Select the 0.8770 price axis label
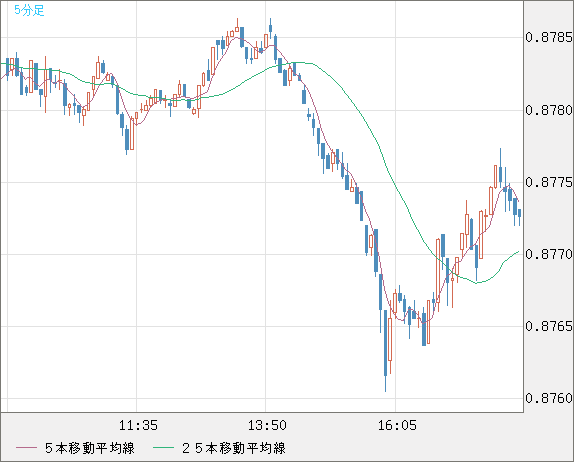The width and height of the screenshot is (574, 462). click(549, 254)
